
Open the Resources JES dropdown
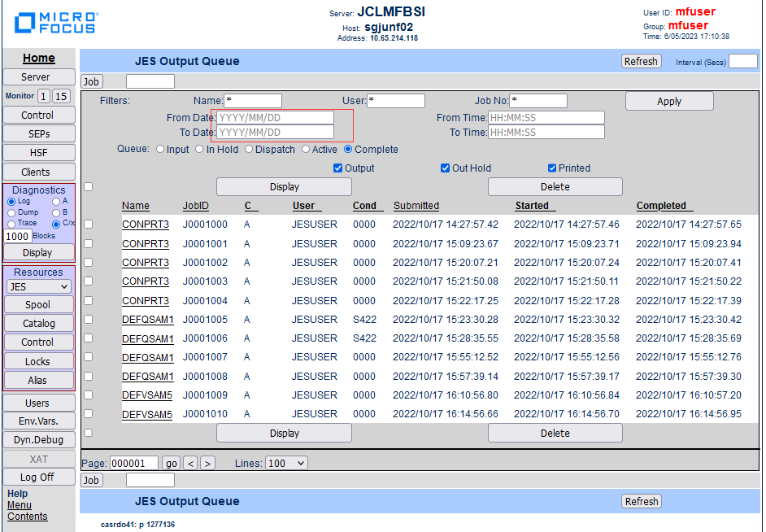click(39, 287)
